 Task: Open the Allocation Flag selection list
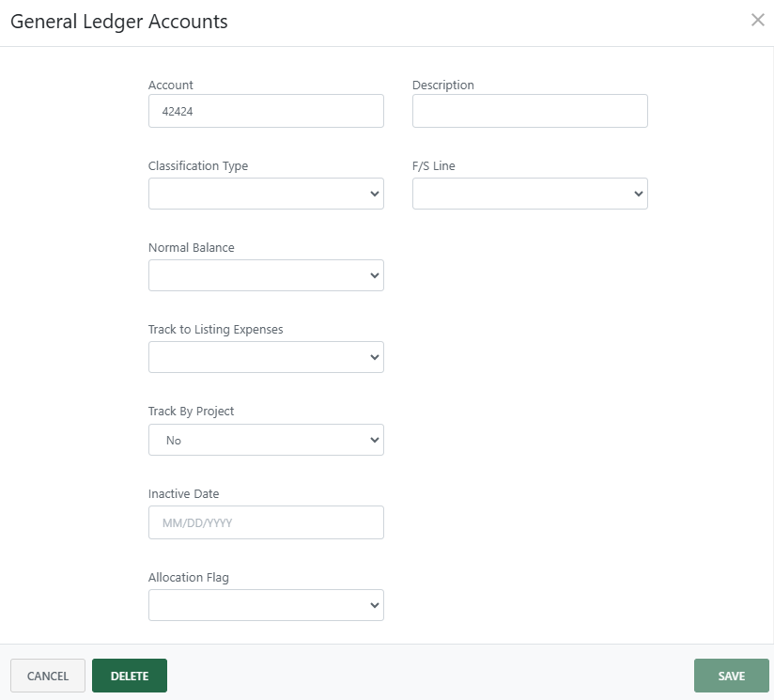(266, 605)
